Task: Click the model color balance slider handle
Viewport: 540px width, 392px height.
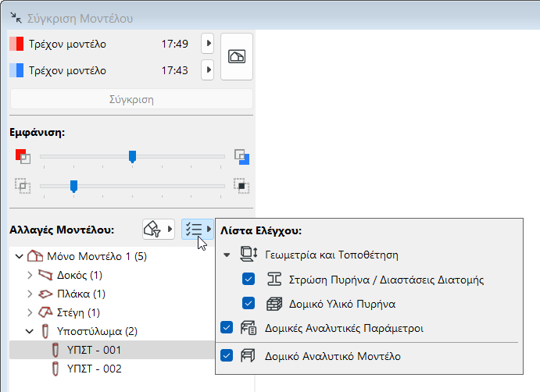Action: click(132, 157)
